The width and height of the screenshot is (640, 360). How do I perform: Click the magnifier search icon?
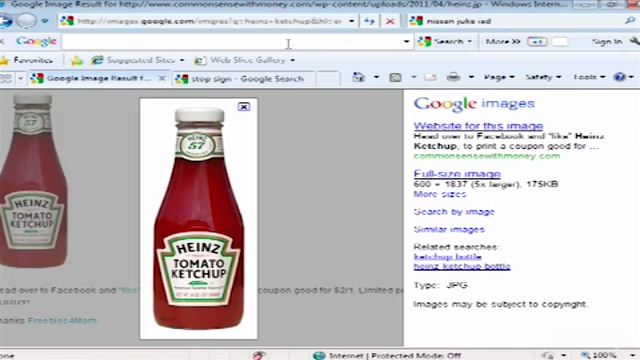pyautogui.click(x=630, y=20)
